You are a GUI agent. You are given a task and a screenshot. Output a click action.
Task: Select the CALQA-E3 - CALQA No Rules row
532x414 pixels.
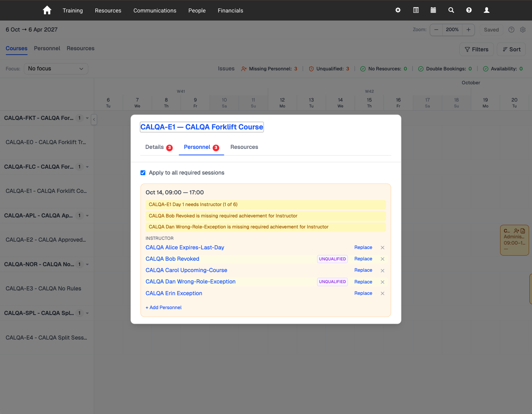click(47, 289)
